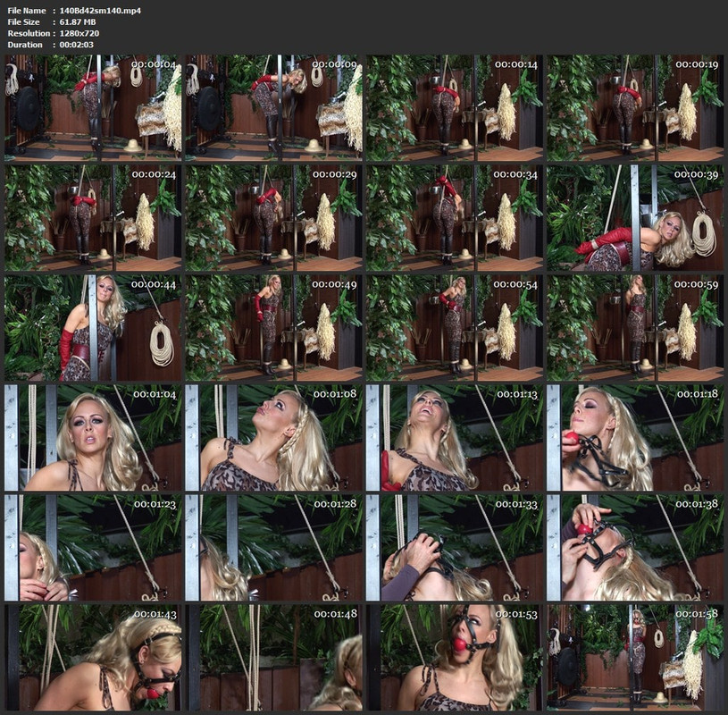This screenshot has height=715, width=728.
Task: View the thumbnail marked 00:01:53
Action: click(454, 658)
